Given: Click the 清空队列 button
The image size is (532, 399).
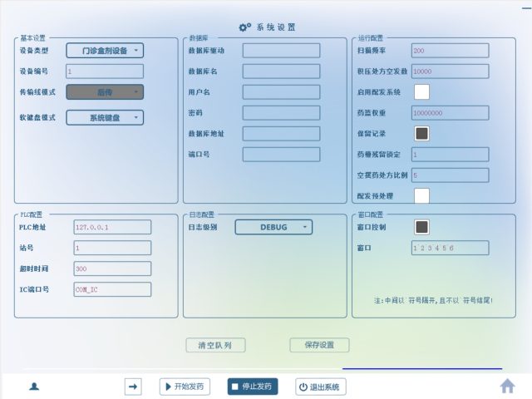Looking at the screenshot, I should [214, 345].
